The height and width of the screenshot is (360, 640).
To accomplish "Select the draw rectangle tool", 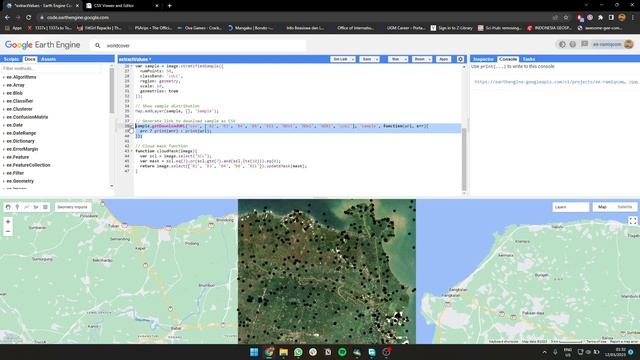I will 45,207.
